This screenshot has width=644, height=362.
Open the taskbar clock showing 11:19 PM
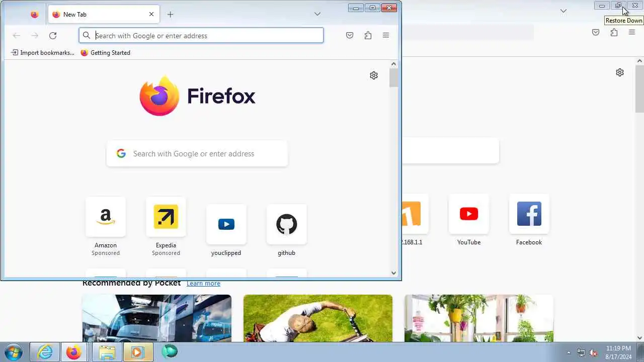618,352
